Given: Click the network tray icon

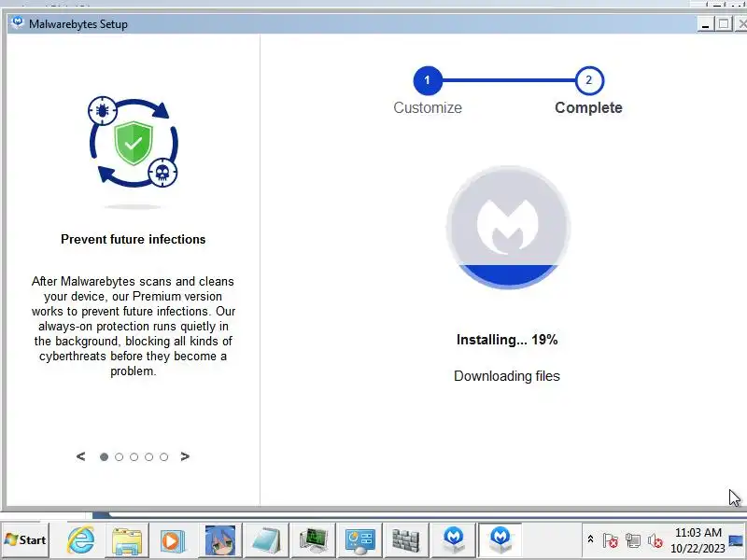Looking at the screenshot, I should (633, 540).
